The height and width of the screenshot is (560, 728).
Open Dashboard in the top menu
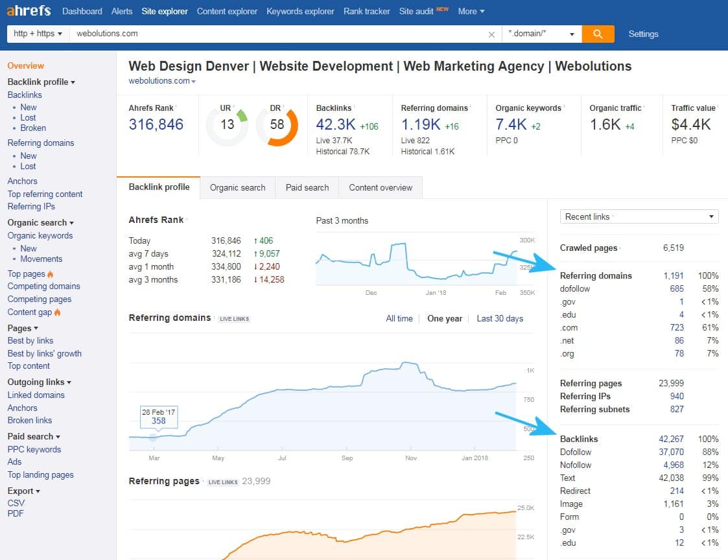point(82,11)
